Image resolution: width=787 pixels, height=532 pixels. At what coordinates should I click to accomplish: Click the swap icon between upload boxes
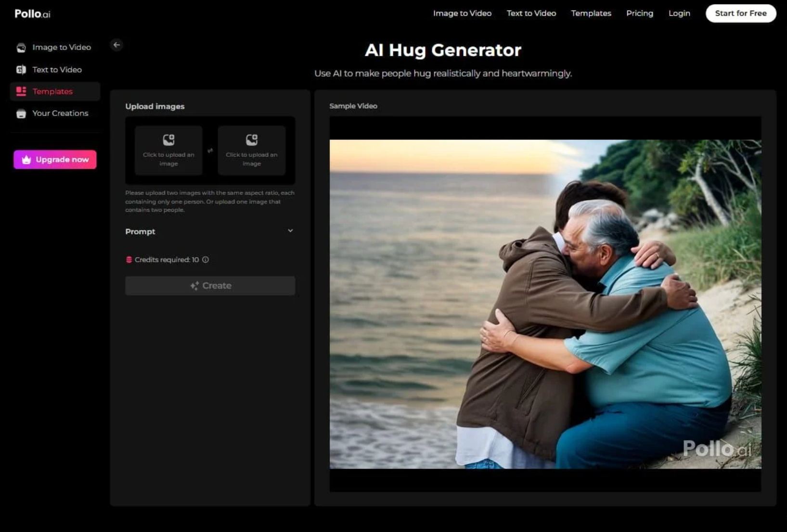[210, 151]
